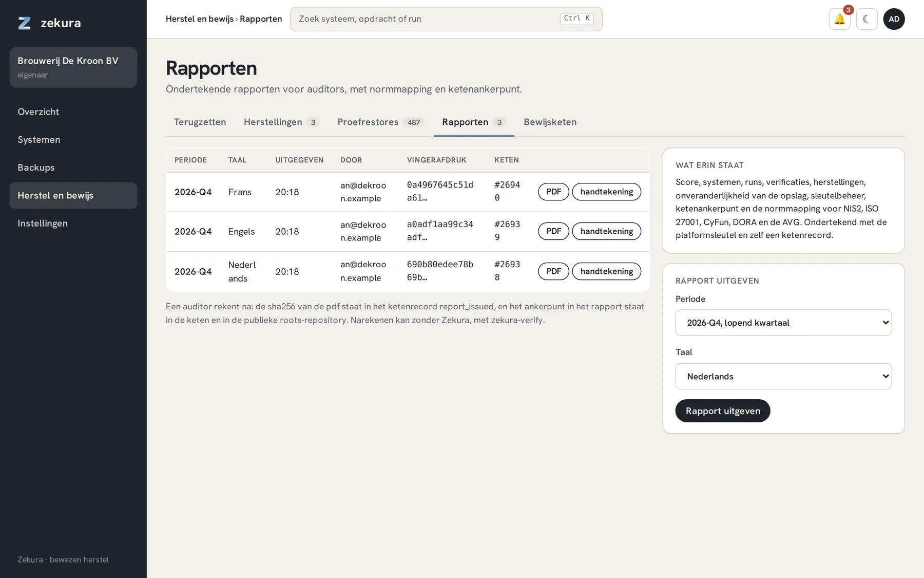Open handtekening for Nederlands report
This screenshot has width=924, height=578.
point(607,271)
